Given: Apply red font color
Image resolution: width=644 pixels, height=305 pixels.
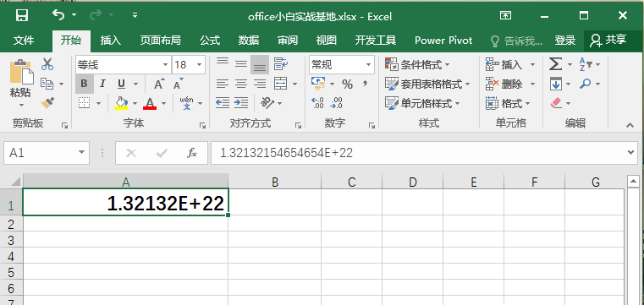Looking at the screenshot, I should tap(150, 103).
